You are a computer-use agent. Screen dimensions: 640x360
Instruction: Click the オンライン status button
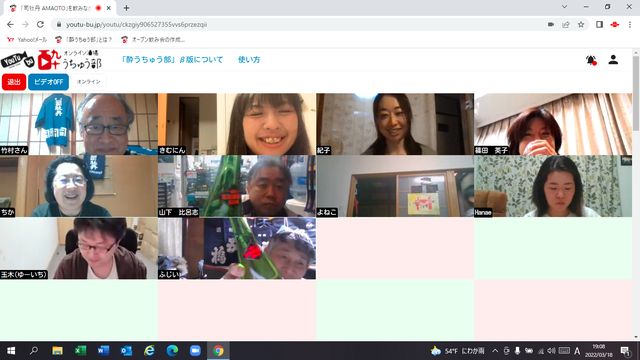click(89, 82)
